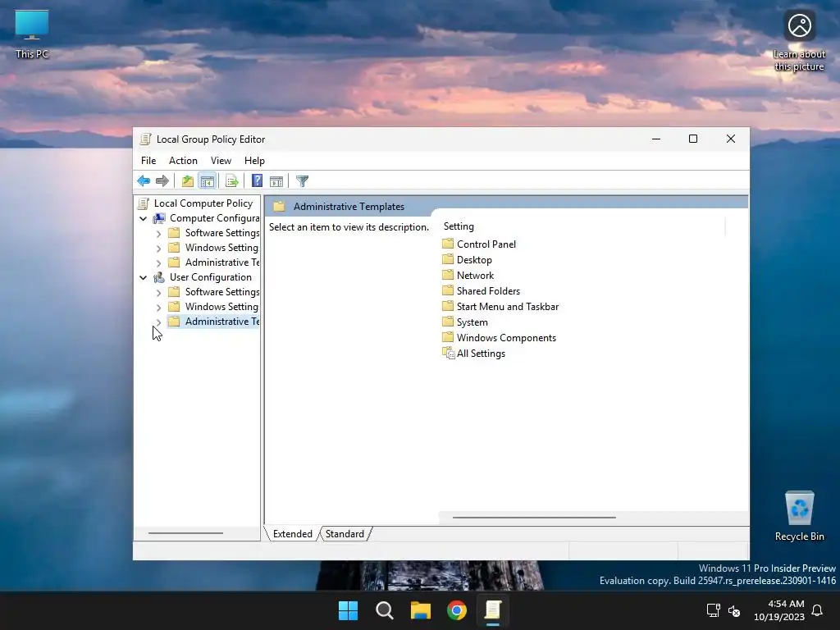Go up one level with folder icon
The width and height of the screenshot is (840, 630).
[x=188, y=181]
